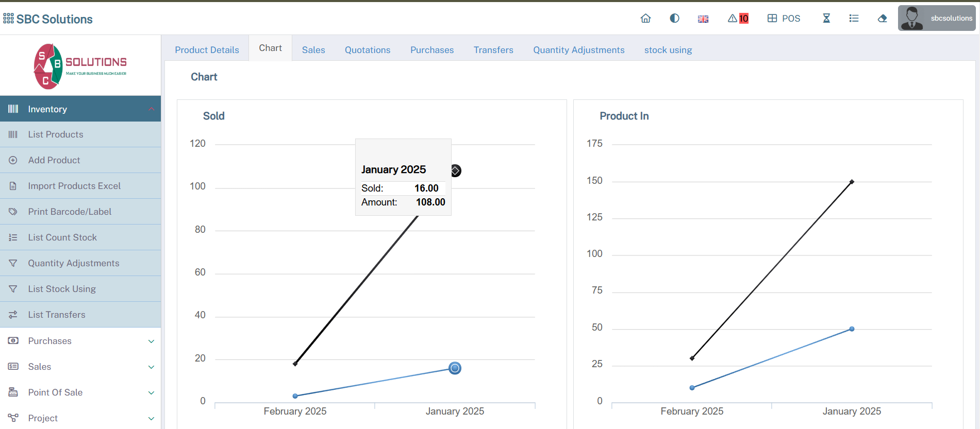Open the Quantity Adjustments tab
This screenshot has width=980, height=429.
pos(578,50)
